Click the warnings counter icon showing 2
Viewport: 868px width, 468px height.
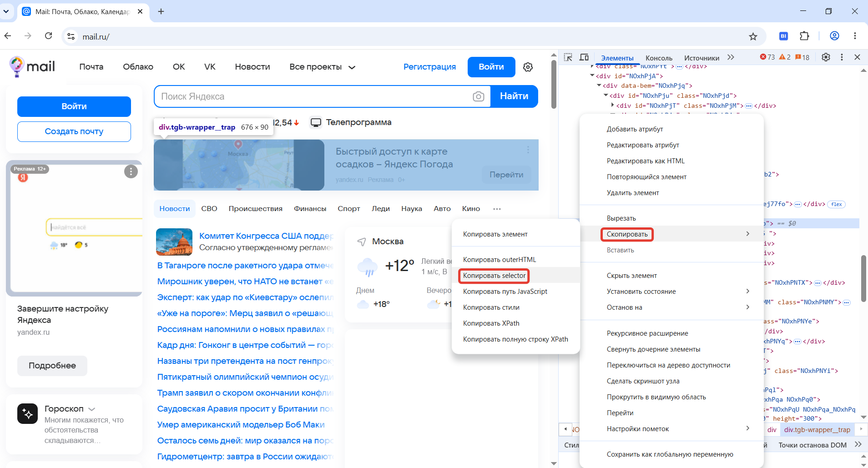pyautogui.click(x=785, y=57)
